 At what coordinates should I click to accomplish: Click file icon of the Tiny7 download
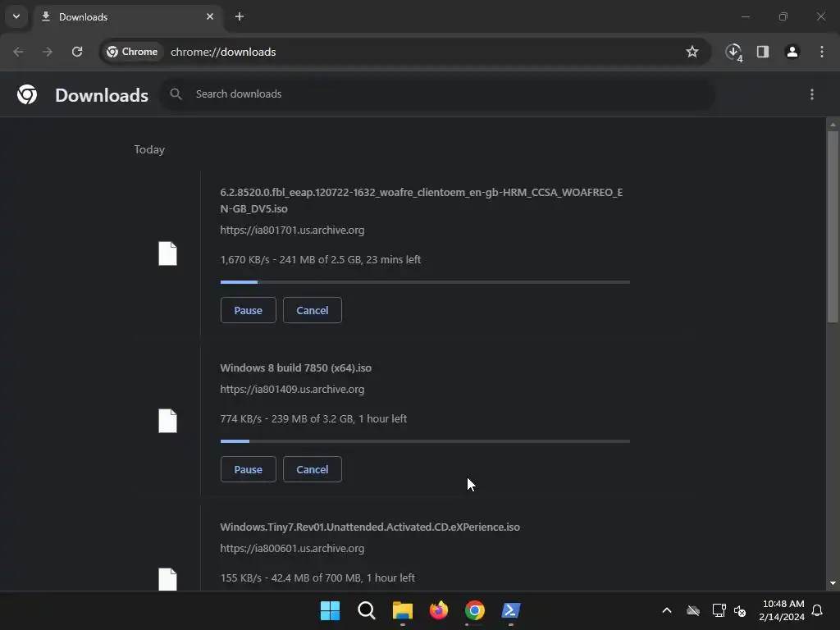(x=167, y=579)
